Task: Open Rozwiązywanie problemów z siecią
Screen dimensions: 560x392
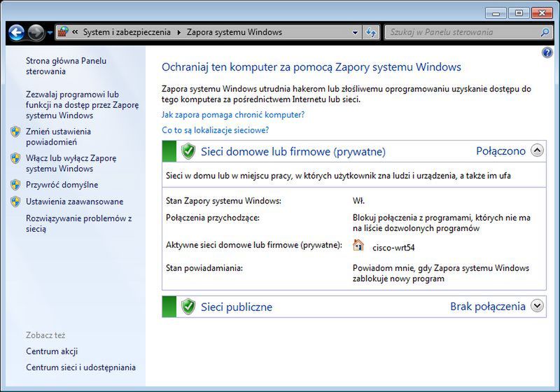Action: coord(78,223)
